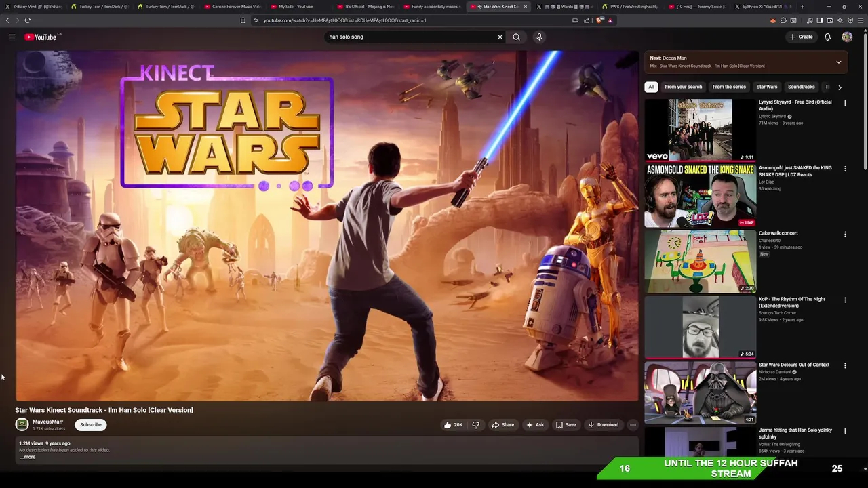The height and width of the screenshot is (488, 868).
Task: Select the From your search chip
Action: tap(684, 87)
